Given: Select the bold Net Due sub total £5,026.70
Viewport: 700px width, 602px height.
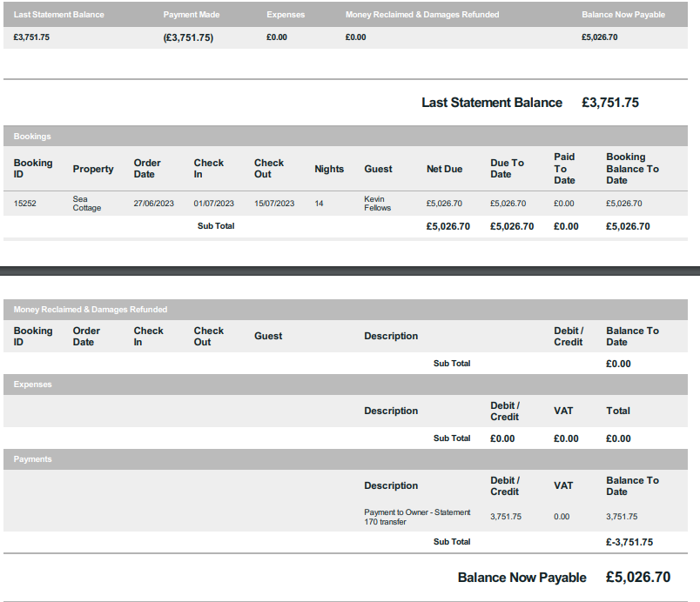Looking at the screenshot, I should [448, 226].
